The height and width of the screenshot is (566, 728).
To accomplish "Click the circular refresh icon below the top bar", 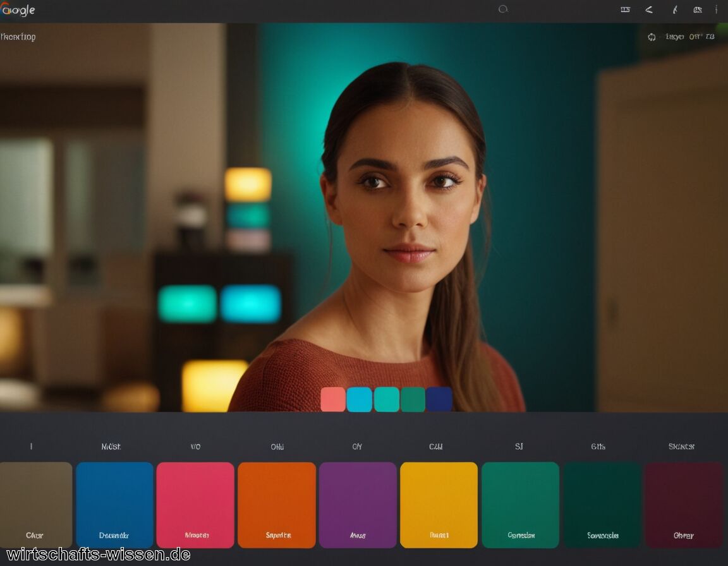I will [x=652, y=37].
